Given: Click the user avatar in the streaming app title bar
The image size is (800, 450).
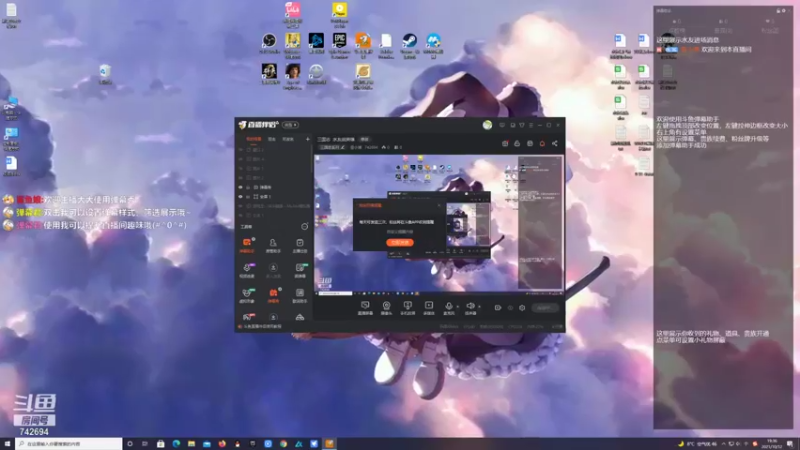Looking at the screenshot, I should 487,125.
